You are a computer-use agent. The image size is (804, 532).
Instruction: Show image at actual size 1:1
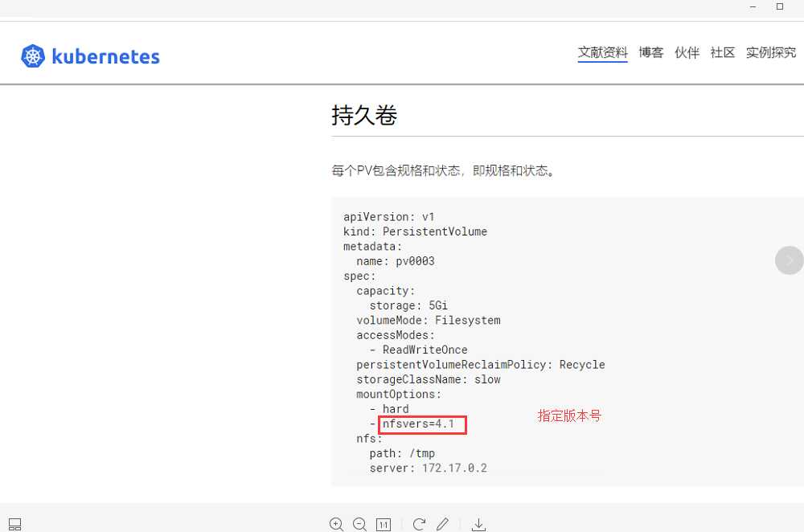coord(384,524)
